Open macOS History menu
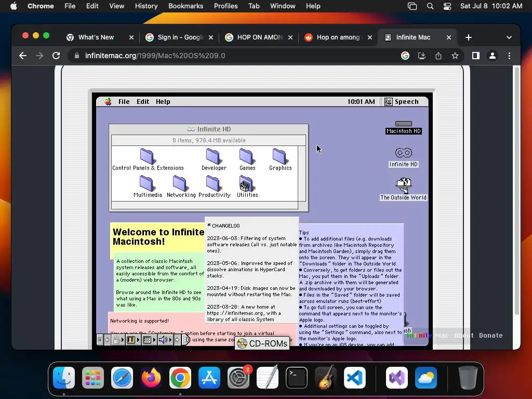 click(x=146, y=6)
